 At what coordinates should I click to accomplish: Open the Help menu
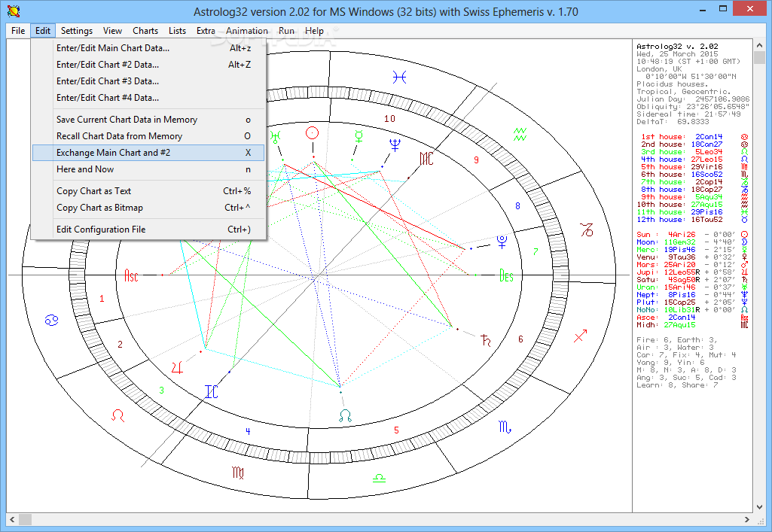point(314,31)
